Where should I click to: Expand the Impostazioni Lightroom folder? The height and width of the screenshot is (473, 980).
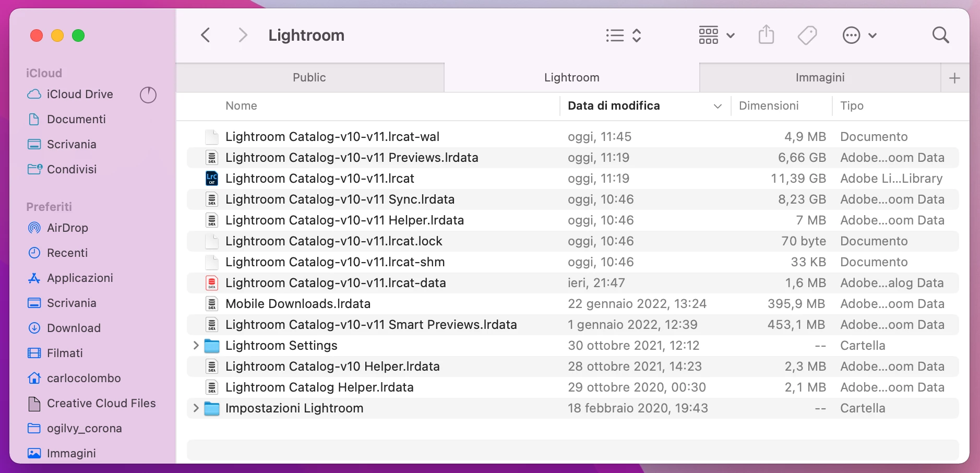point(196,408)
